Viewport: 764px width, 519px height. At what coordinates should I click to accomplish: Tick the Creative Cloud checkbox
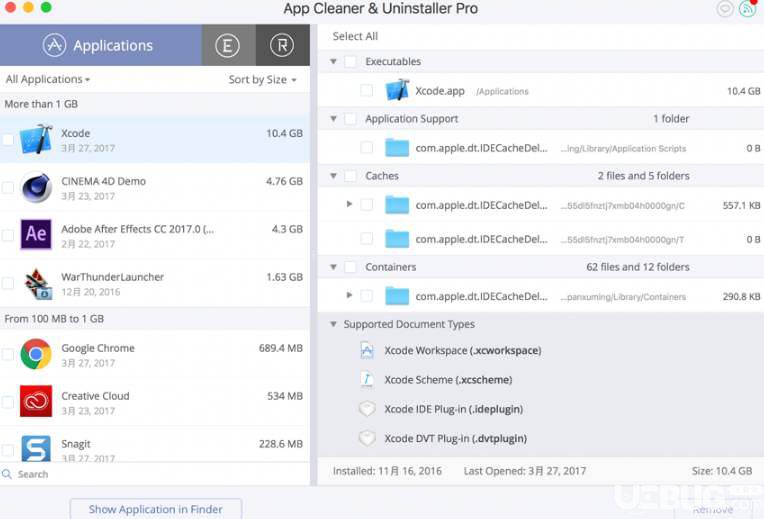[x=8, y=402]
